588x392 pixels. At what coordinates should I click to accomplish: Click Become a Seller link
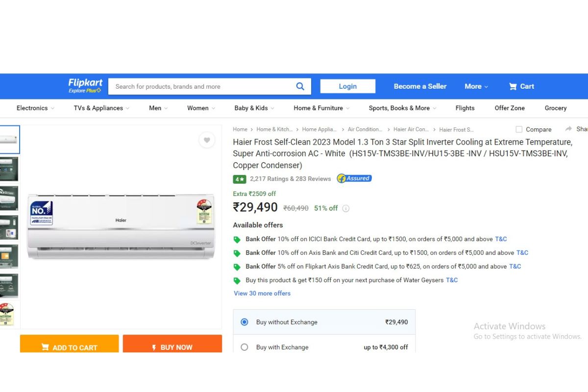tap(420, 86)
